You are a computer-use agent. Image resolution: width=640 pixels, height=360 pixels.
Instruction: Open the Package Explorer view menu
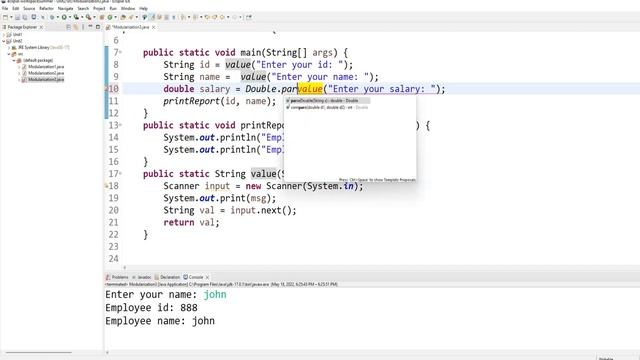click(x=83, y=27)
